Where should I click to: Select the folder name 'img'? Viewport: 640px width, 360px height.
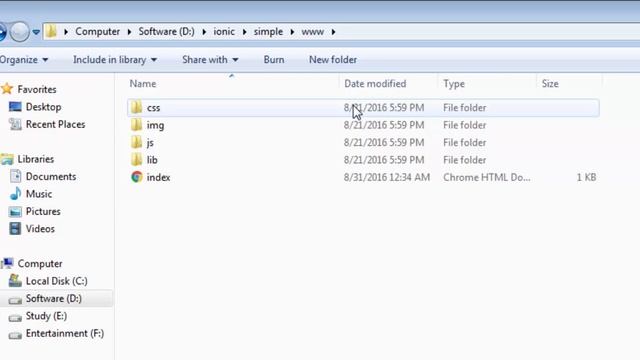pos(156,125)
